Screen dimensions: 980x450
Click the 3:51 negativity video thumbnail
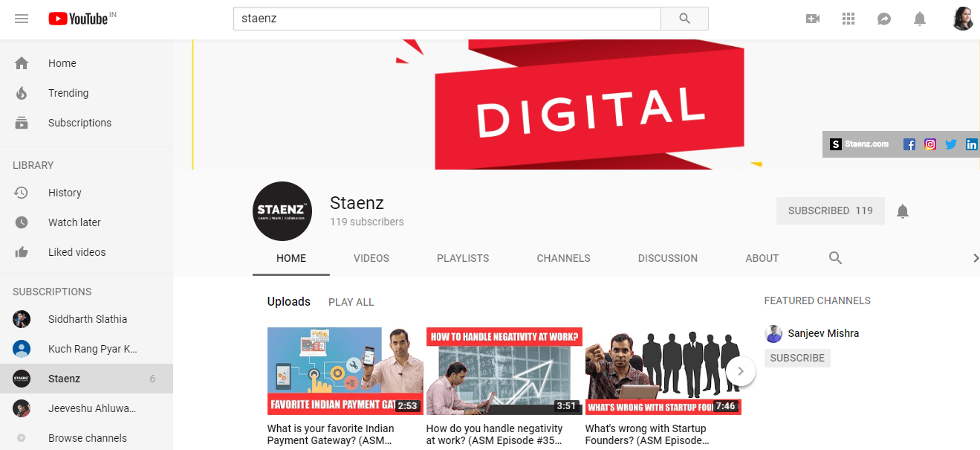504,371
